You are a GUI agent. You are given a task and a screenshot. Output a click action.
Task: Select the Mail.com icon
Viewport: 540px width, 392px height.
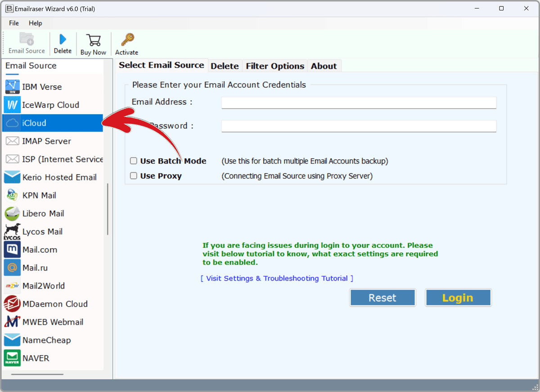(12, 249)
